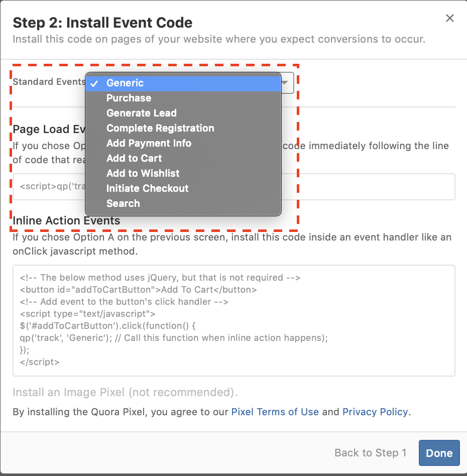
Task: Pick Add to Wishlist option
Action: pos(143,174)
